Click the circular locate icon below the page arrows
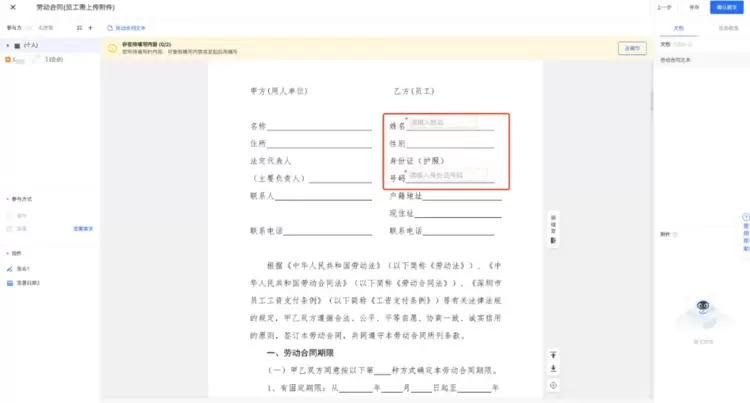Viewport: 750px width, 403px height. pyautogui.click(x=554, y=385)
